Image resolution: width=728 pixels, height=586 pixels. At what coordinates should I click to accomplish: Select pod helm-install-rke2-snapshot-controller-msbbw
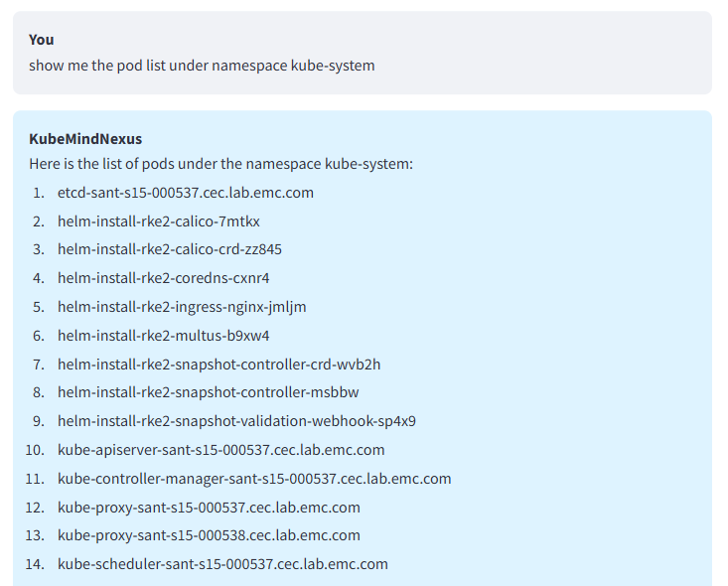click(209, 392)
